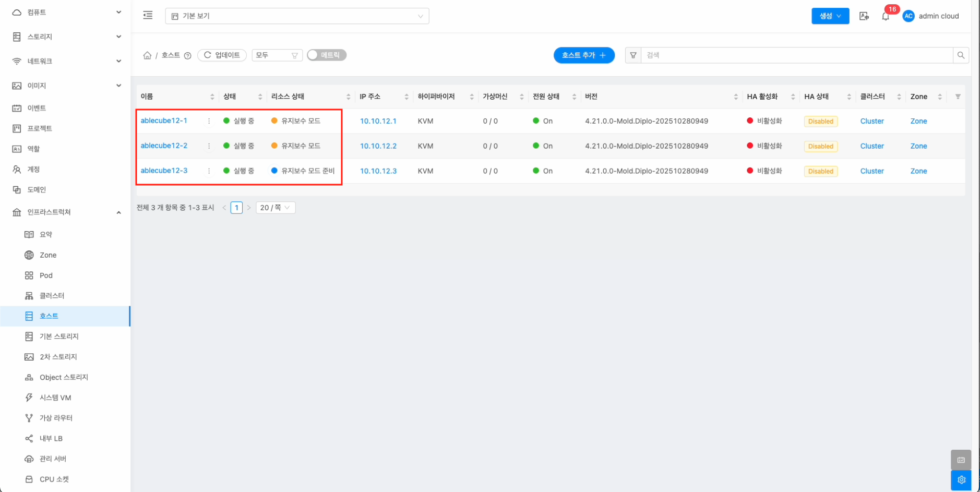
Task: Open the notifications bell icon
Action: [x=886, y=16]
